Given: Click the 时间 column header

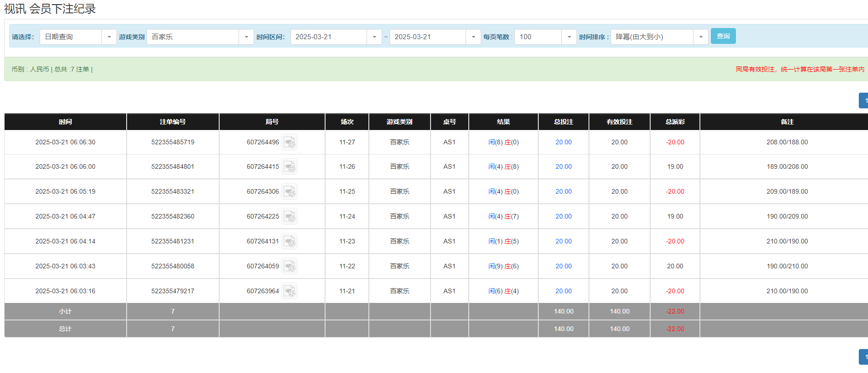Looking at the screenshot, I should 65,122.
